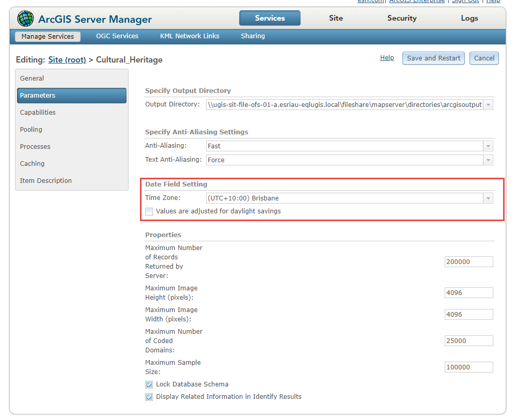The image size is (532, 419).
Task: Disable Display Related Information in Identify Results
Action: click(x=149, y=397)
